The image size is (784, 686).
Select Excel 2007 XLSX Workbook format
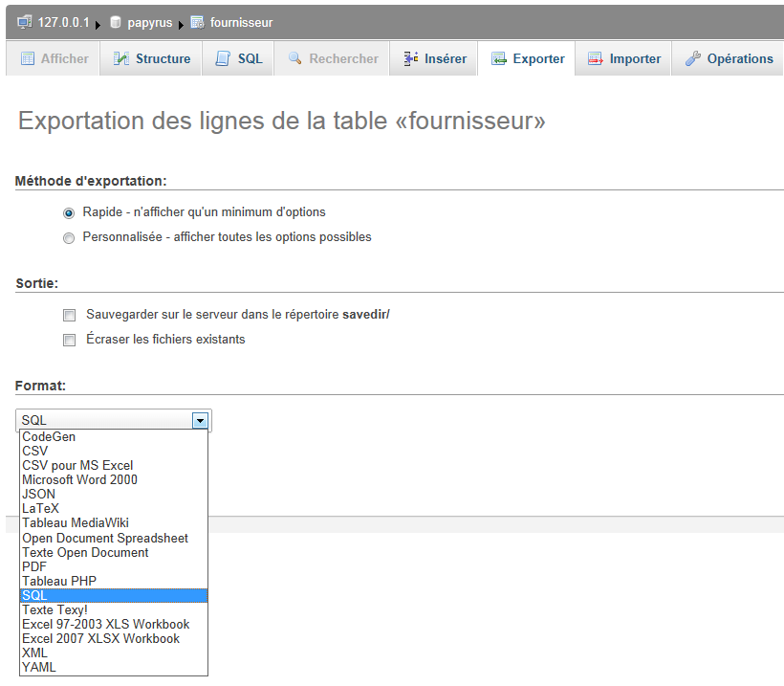100,638
